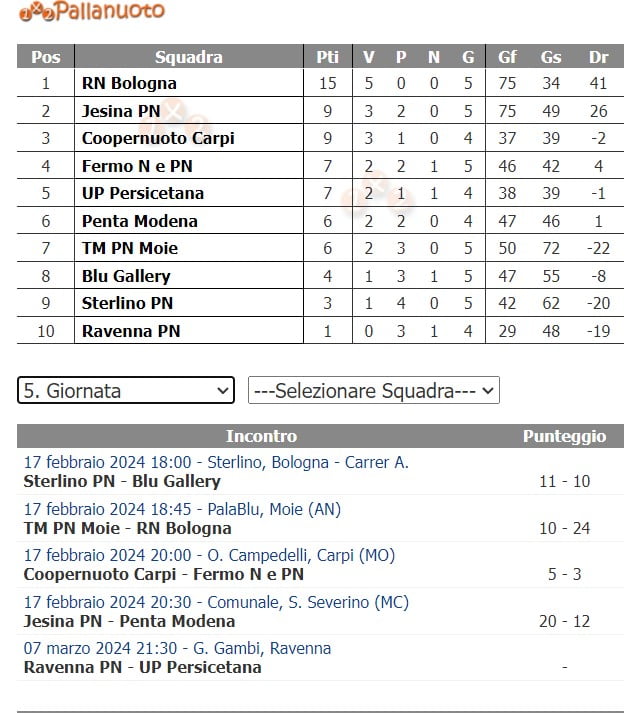Click the Incontro header

(261, 436)
